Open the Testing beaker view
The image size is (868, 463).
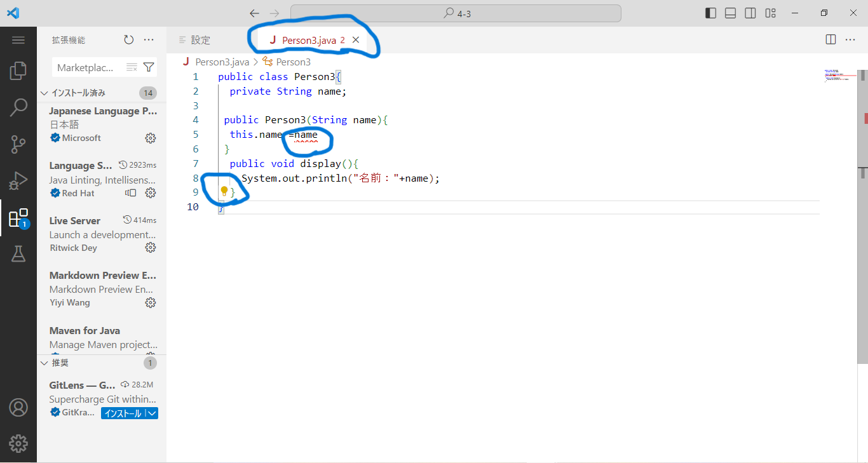(x=18, y=253)
